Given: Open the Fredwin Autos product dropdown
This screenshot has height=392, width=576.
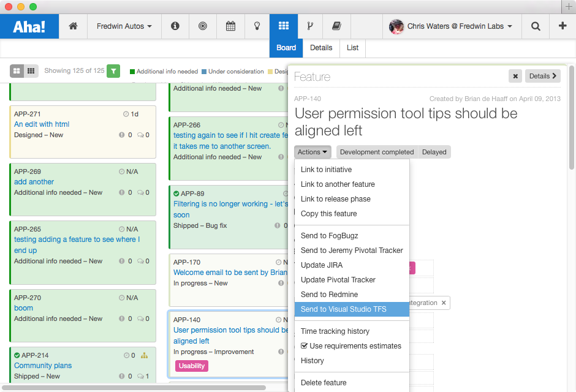Looking at the screenshot, I should click(124, 26).
